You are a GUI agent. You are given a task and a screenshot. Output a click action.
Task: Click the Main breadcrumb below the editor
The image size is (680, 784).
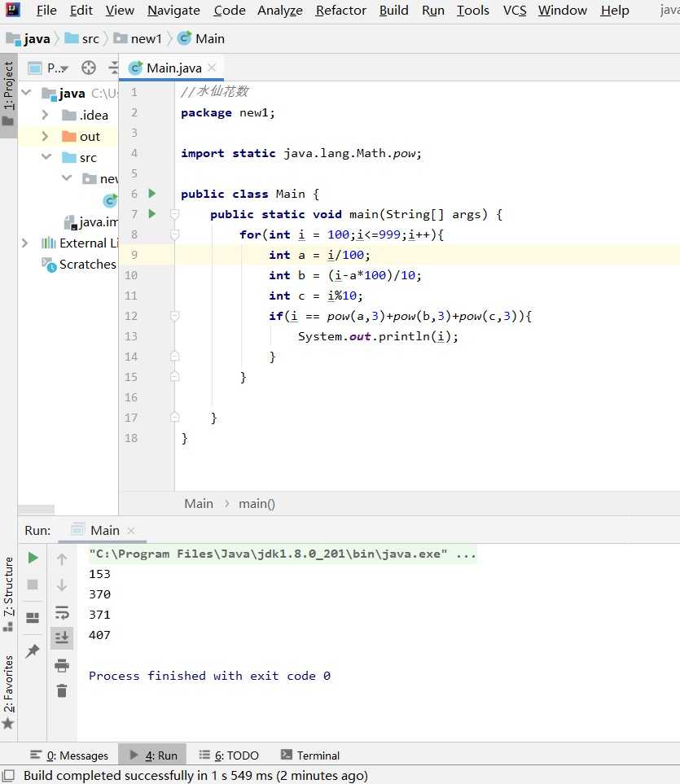click(199, 503)
